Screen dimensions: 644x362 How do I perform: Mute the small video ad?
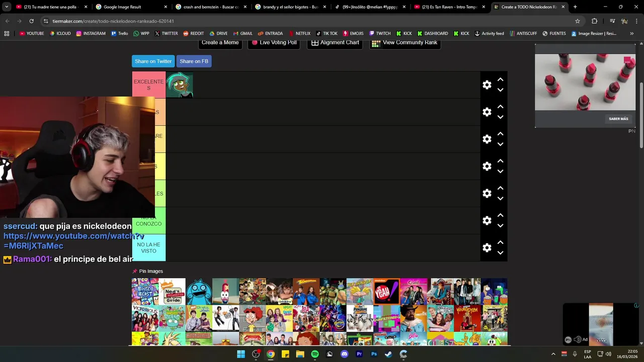click(577, 339)
